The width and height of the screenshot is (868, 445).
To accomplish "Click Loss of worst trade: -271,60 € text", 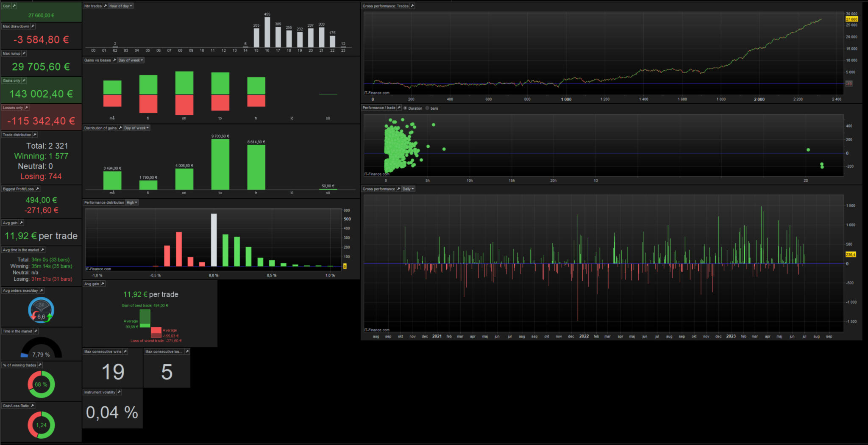I will [156, 340].
